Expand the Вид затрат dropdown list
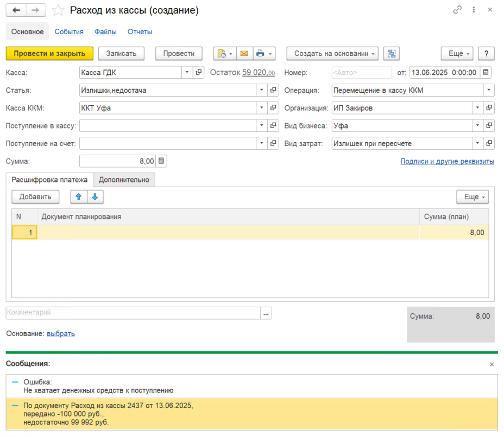 pos(477,143)
